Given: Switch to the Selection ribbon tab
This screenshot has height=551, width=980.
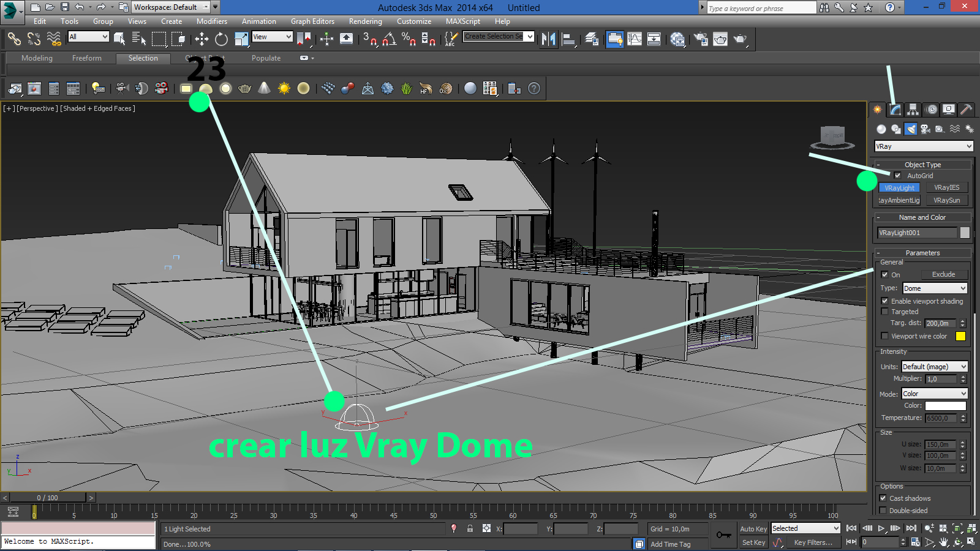Looking at the screenshot, I should click(143, 58).
